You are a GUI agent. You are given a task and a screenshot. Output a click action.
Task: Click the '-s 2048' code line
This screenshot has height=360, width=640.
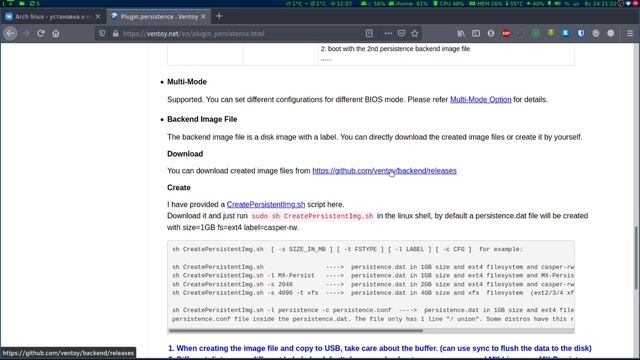pos(373,284)
